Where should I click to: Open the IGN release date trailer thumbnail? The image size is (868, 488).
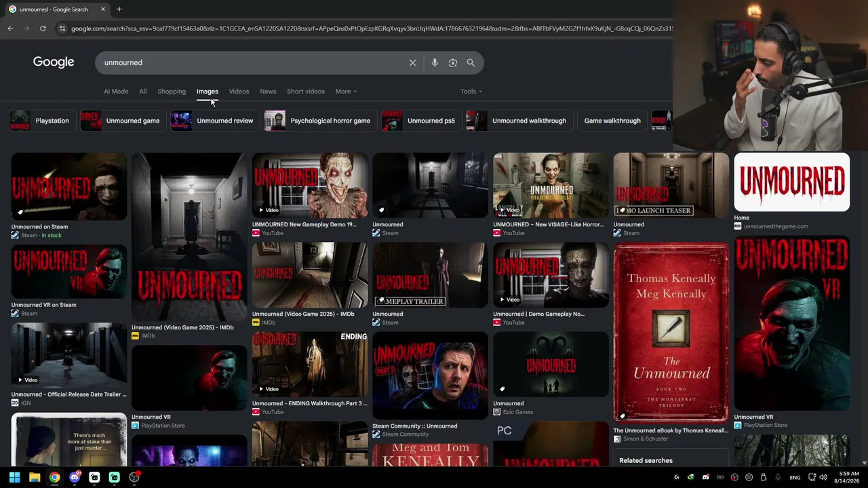pos(69,355)
